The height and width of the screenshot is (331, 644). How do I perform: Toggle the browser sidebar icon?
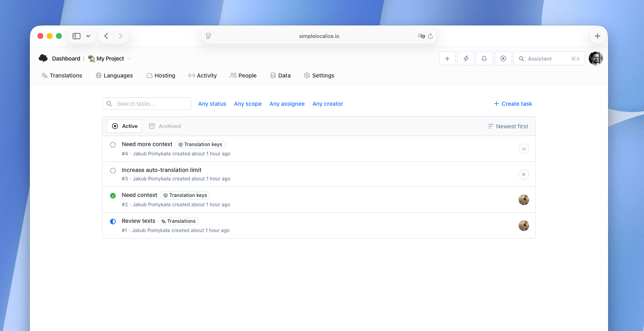pyautogui.click(x=77, y=36)
